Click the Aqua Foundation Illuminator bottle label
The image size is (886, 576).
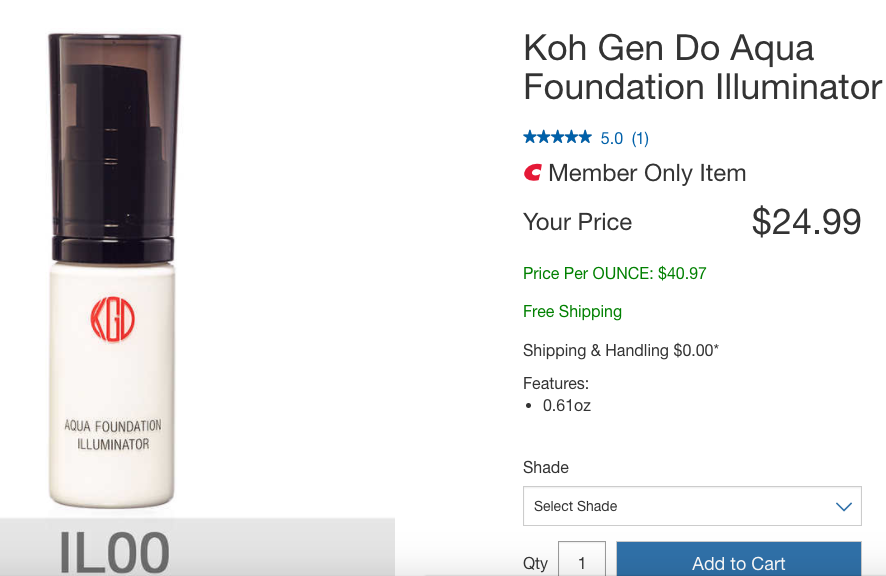(x=113, y=435)
